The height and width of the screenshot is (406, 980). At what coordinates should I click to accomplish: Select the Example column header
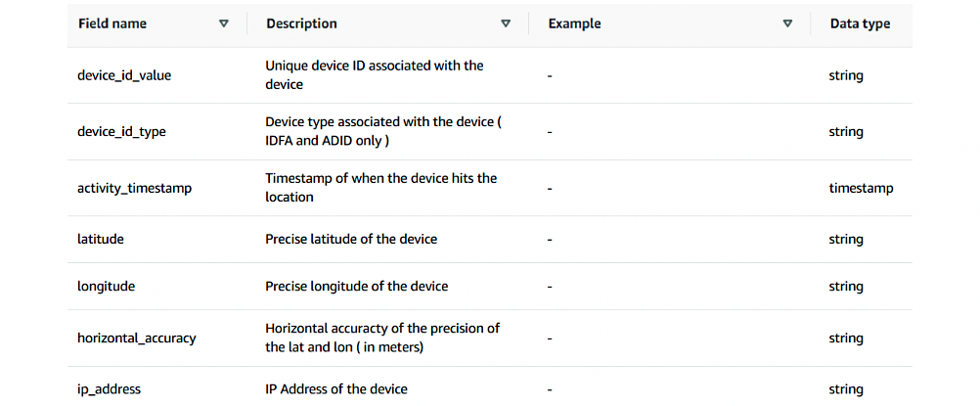(x=574, y=23)
